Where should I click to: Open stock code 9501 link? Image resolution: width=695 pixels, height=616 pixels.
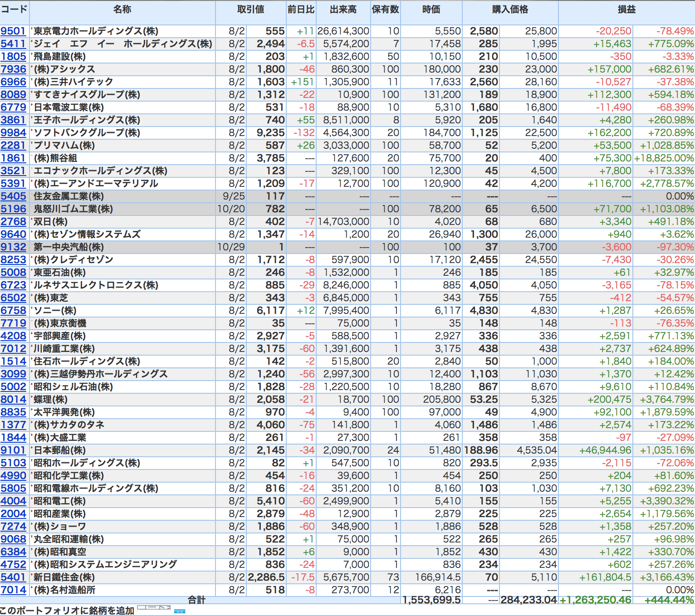pos(13,31)
